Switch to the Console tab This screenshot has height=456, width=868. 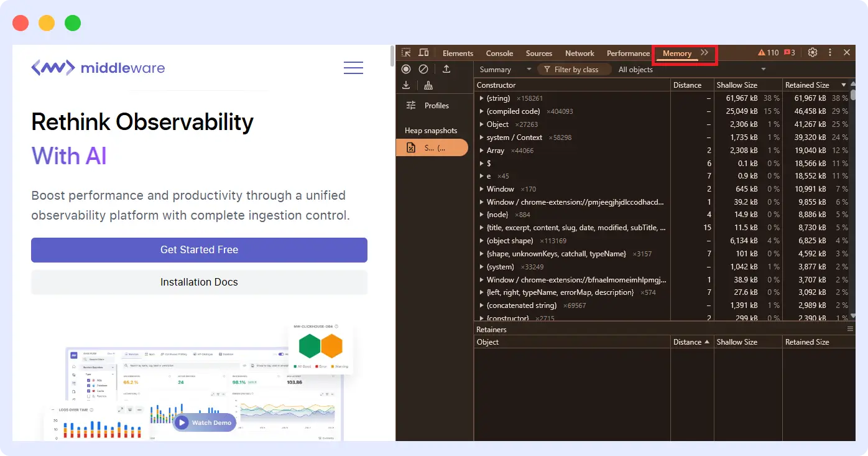[x=499, y=53]
